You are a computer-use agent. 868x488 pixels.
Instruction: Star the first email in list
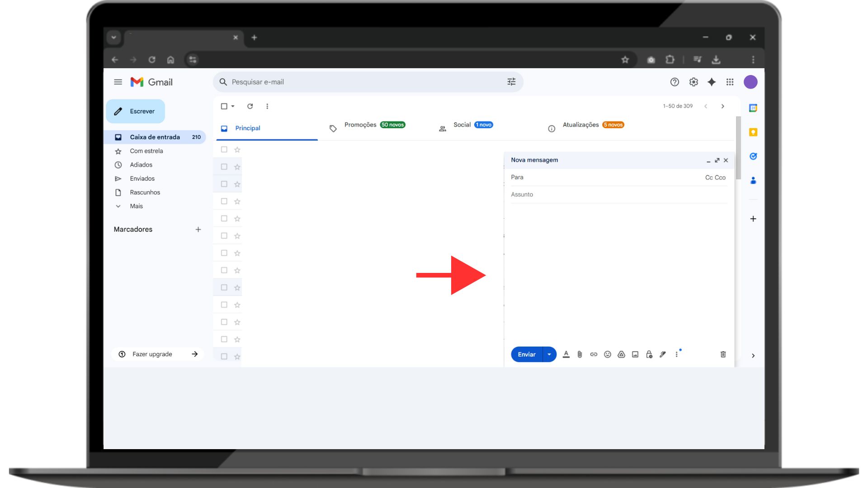click(x=237, y=150)
